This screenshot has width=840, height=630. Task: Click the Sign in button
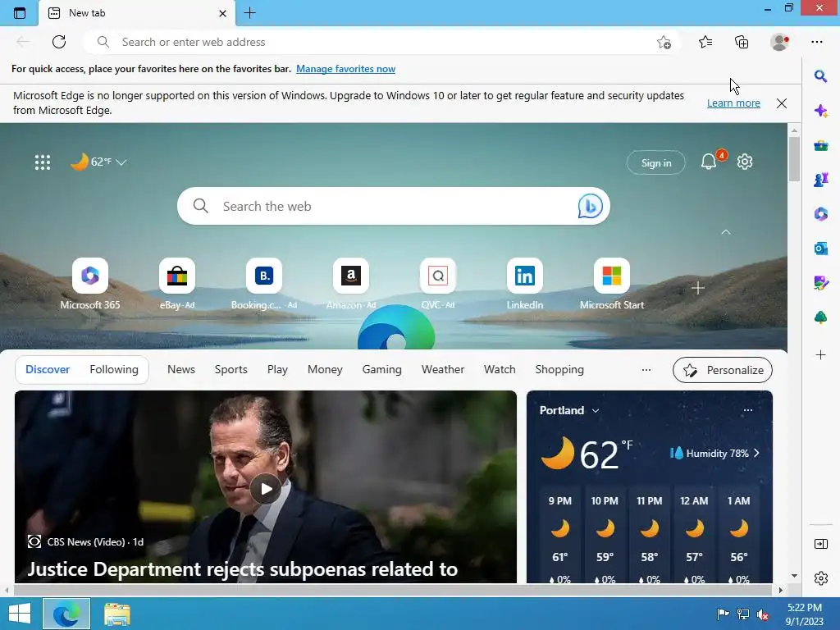(x=655, y=163)
